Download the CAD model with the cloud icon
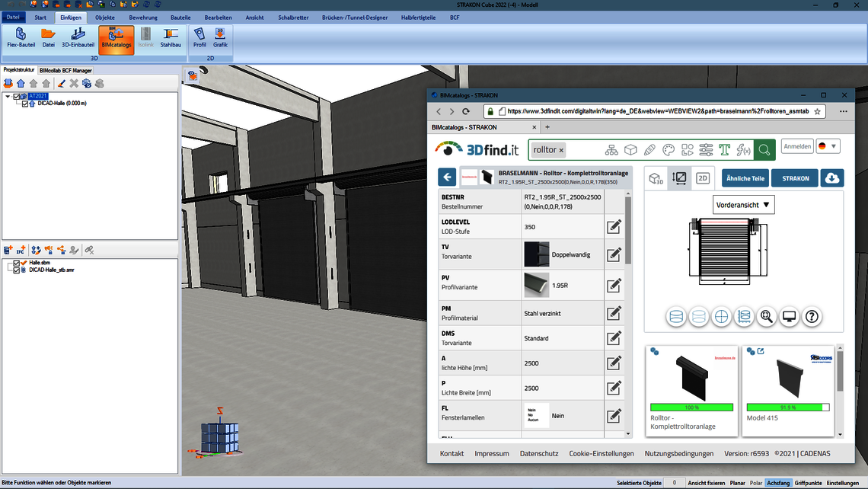 coord(831,177)
